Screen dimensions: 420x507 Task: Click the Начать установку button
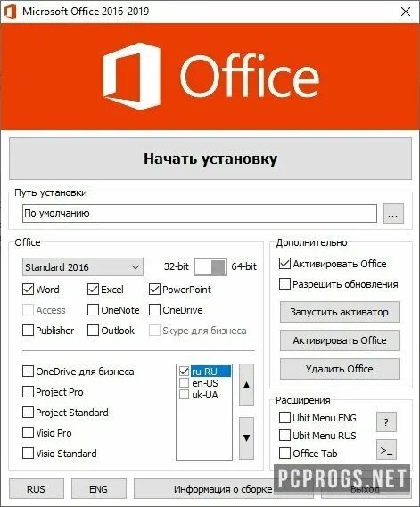pos(210,159)
